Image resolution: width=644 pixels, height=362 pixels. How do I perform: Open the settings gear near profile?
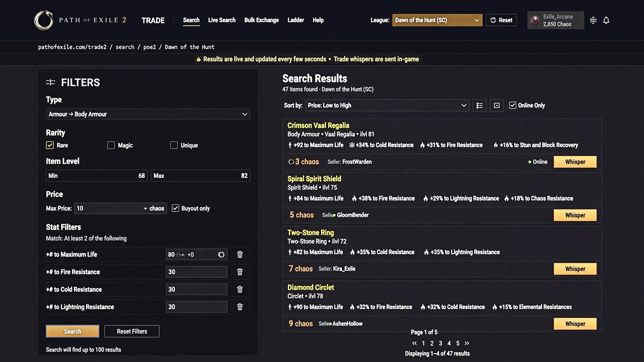pyautogui.click(x=593, y=20)
